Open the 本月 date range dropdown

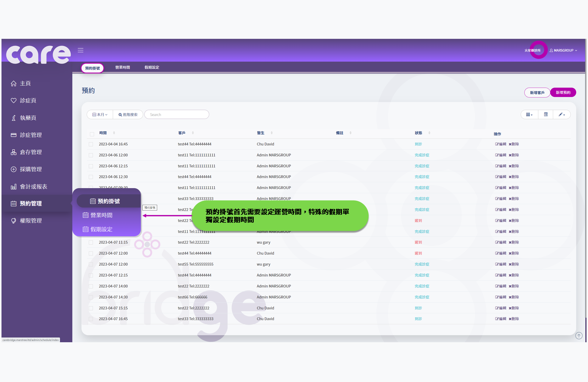[x=100, y=114]
